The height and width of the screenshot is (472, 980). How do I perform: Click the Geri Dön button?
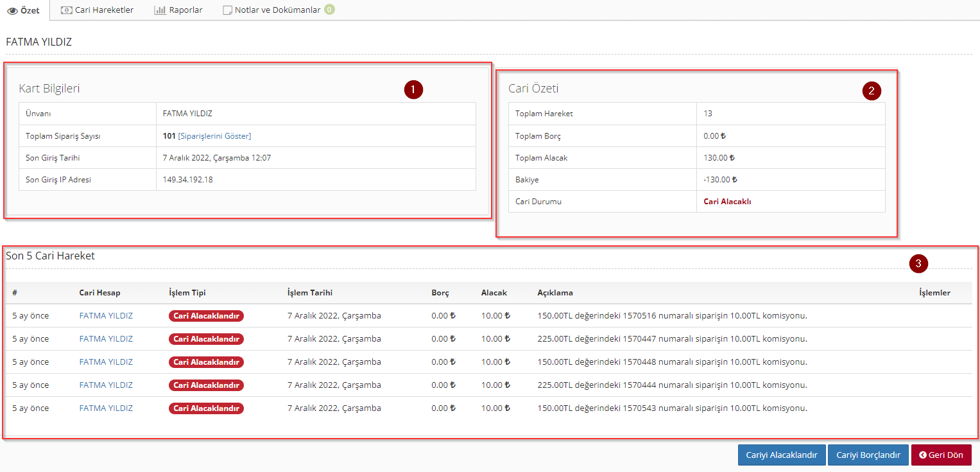tap(941, 455)
